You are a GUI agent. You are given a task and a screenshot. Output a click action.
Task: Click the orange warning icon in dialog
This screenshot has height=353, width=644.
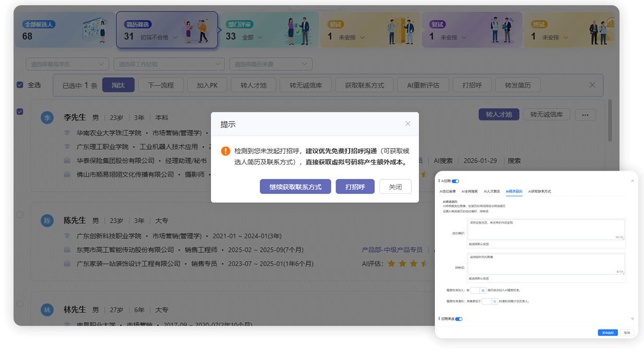click(x=225, y=151)
